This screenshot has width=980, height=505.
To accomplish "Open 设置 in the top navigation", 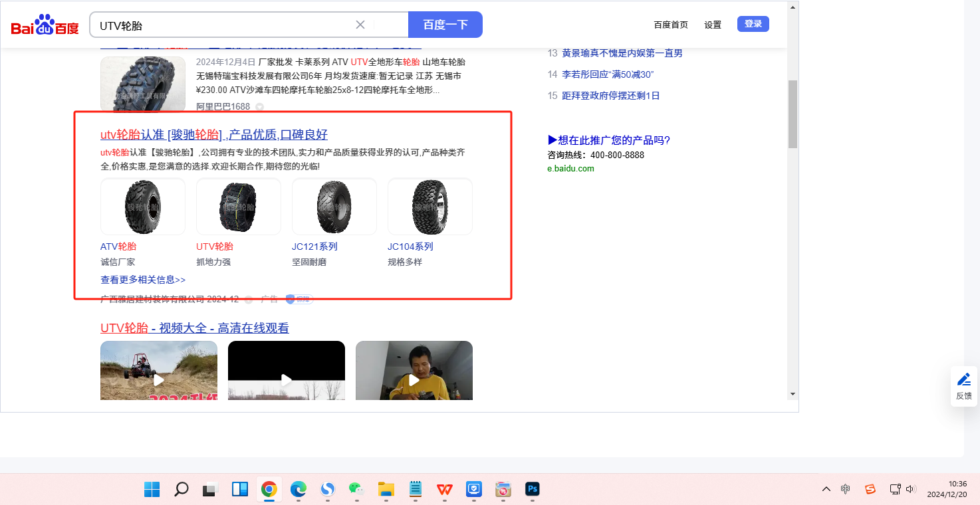I will (x=713, y=25).
